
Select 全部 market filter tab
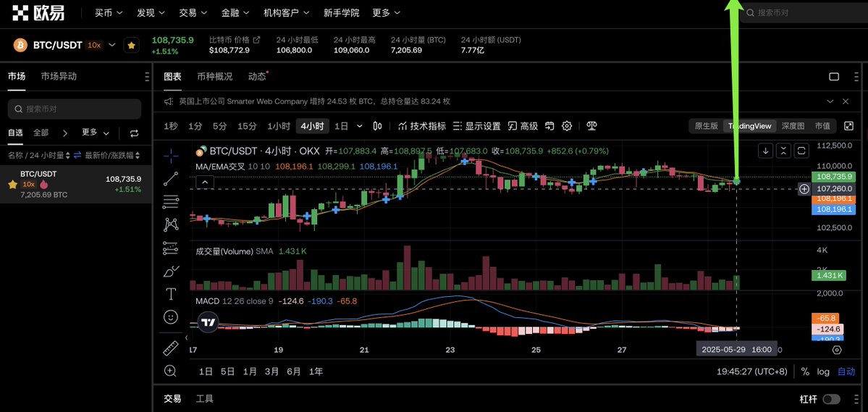(41, 133)
